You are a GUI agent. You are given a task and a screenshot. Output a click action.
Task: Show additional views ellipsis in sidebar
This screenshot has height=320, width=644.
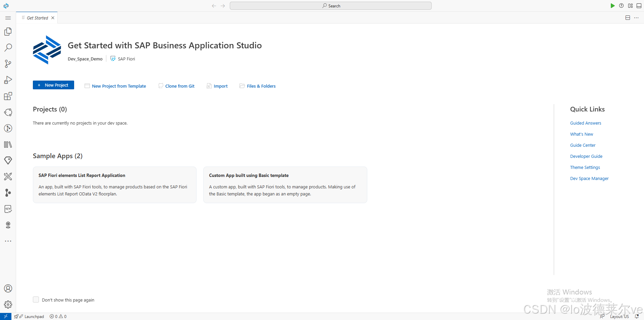point(8,241)
